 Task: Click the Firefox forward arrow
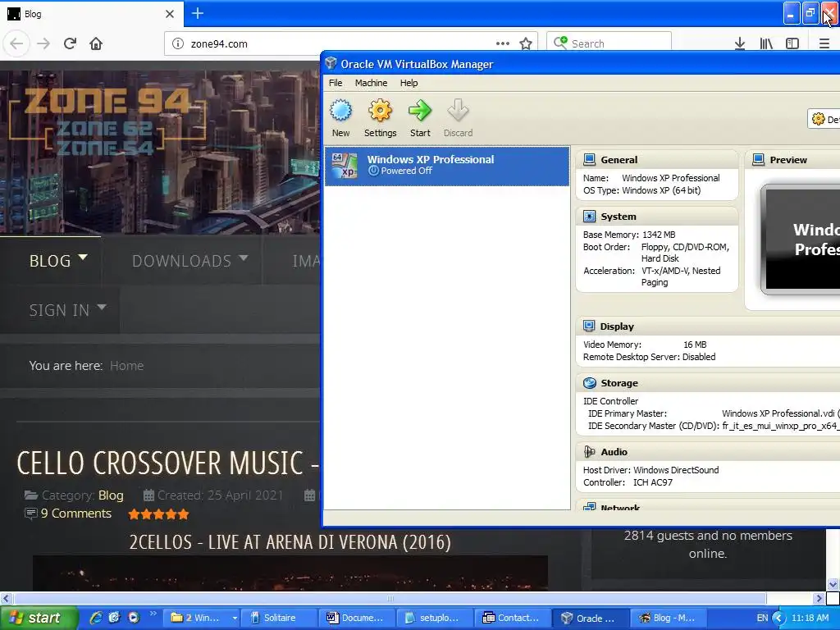[43, 43]
